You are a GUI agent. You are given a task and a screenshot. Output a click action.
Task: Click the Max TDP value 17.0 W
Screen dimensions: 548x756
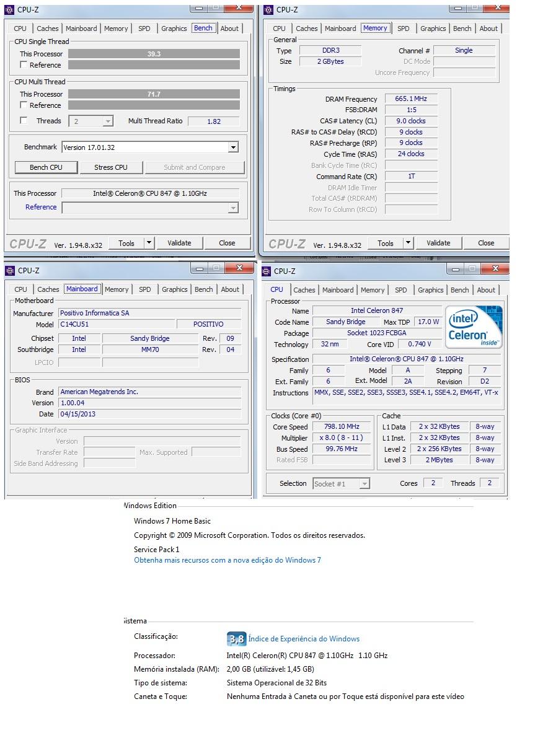click(428, 322)
